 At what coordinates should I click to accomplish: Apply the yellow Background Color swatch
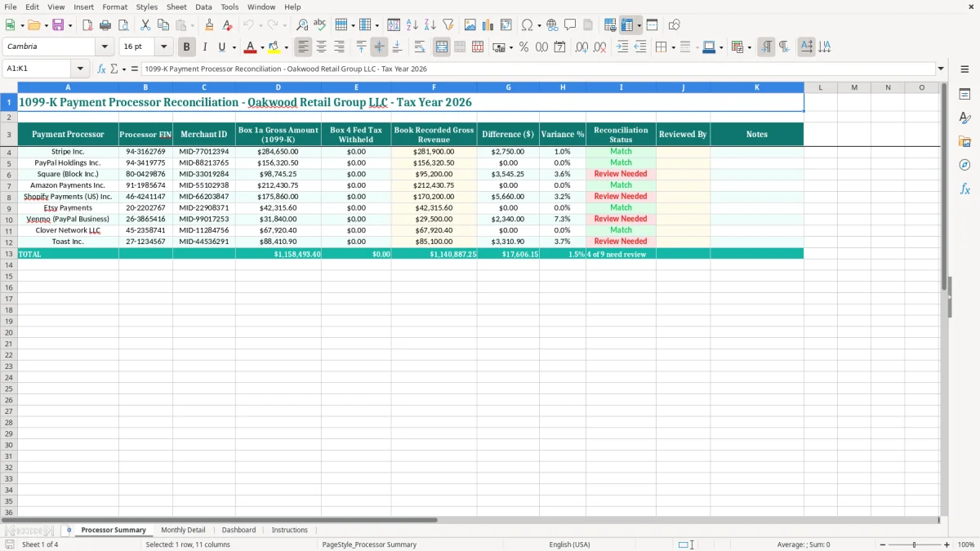[x=274, y=47]
